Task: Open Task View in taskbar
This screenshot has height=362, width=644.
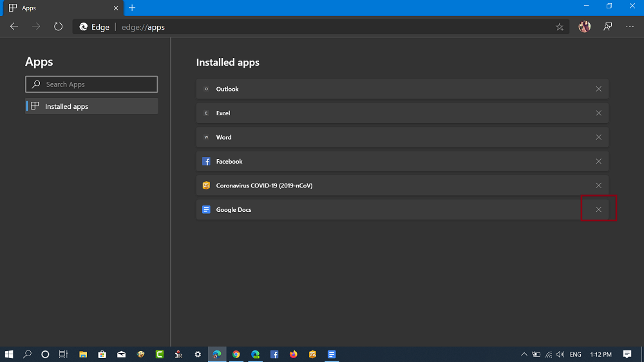Action: [x=63, y=354]
